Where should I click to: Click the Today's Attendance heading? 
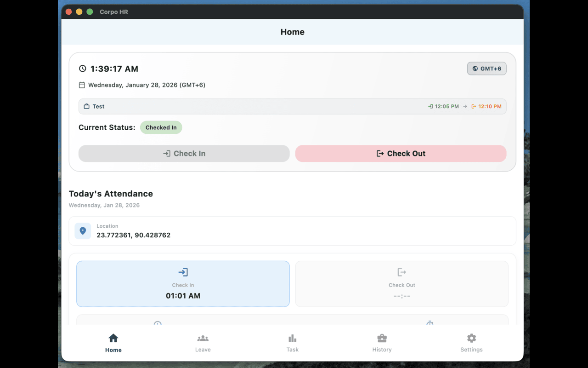pyautogui.click(x=111, y=194)
